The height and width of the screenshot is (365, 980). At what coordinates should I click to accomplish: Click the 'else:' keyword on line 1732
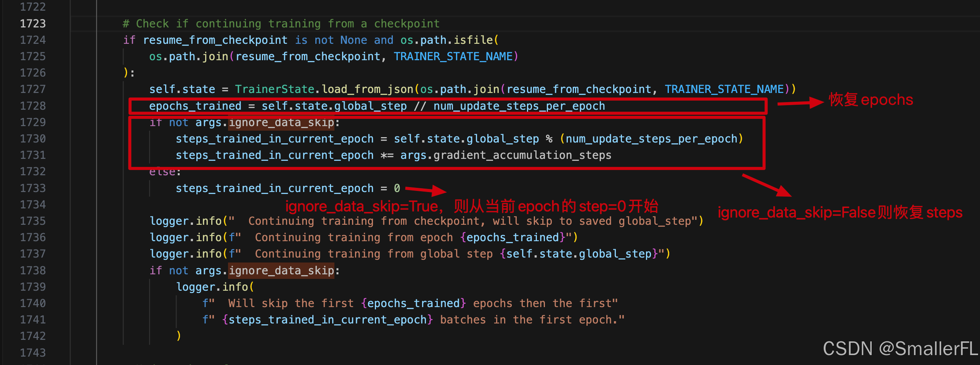[165, 172]
